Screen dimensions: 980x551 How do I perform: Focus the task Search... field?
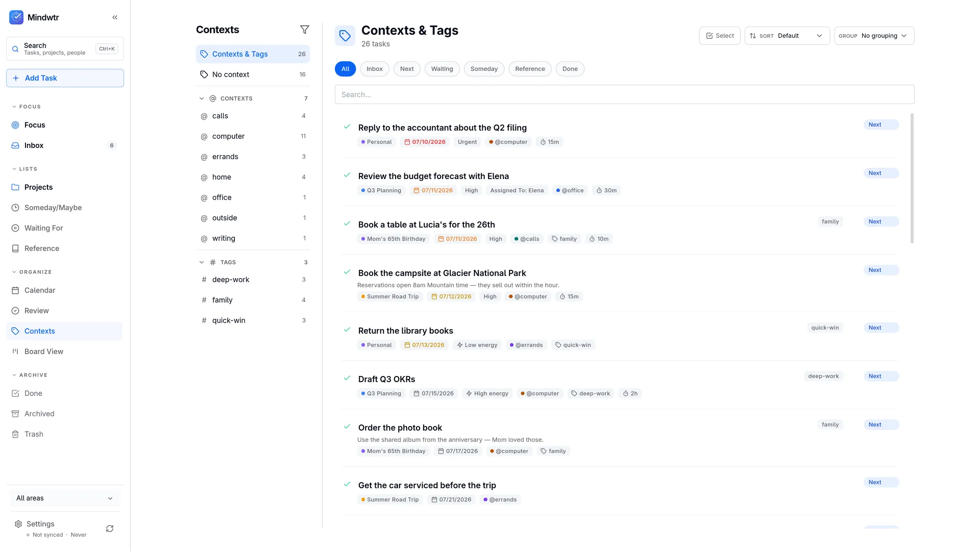coord(624,94)
